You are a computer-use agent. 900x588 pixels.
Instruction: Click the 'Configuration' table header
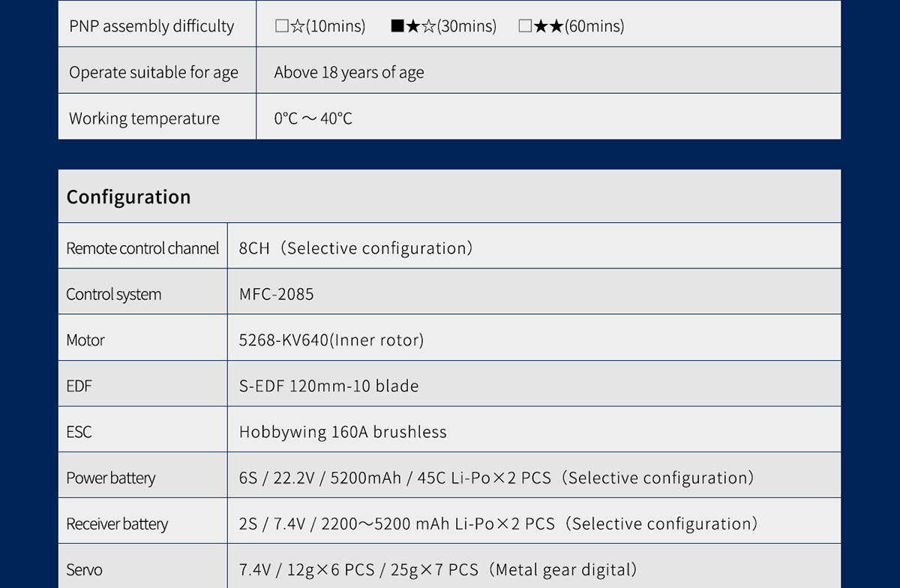[x=128, y=196]
